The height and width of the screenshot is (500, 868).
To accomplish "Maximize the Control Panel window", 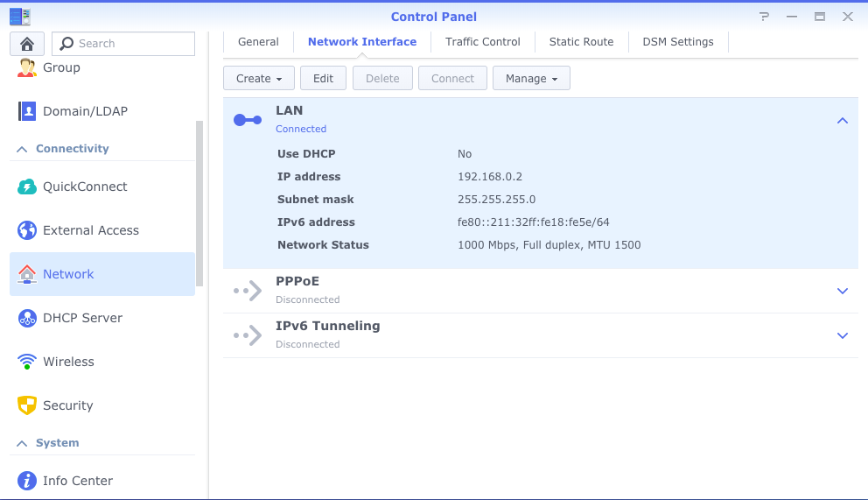I will (819, 17).
